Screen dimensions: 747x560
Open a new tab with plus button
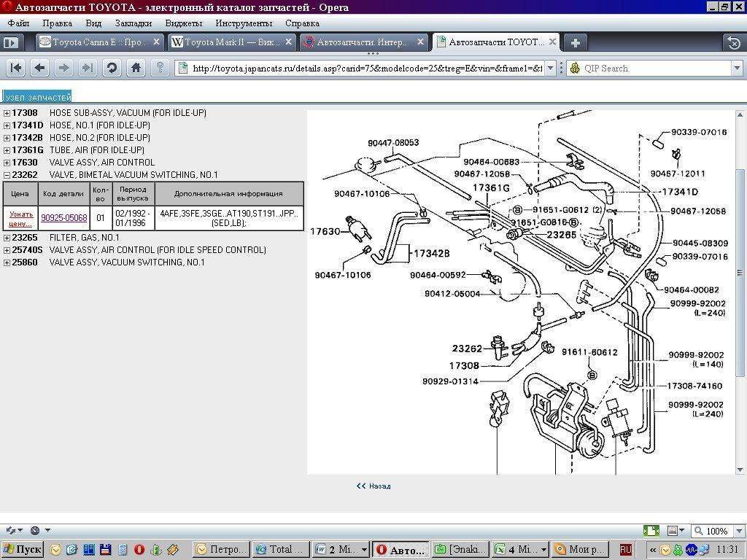[x=575, y=42]
